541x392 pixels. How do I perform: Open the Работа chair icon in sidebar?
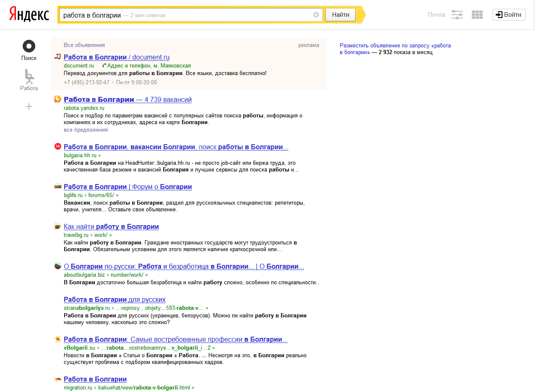tap(29, 76)
